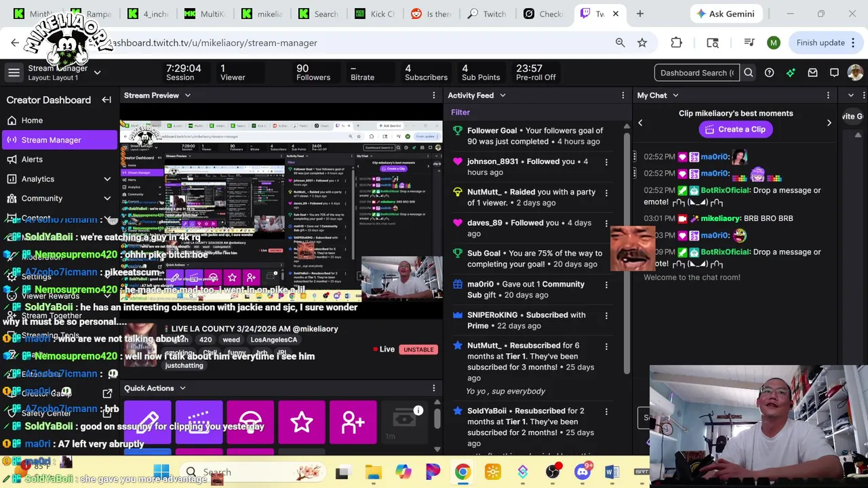Click the 7:29:04 Session timer stat

(x=183, y=73)
